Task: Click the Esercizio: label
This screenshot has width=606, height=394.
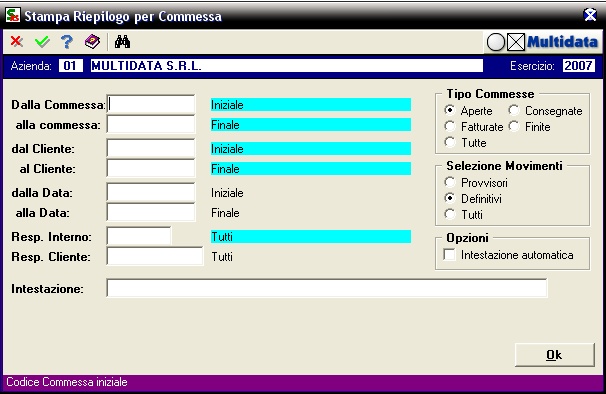Action: (532, 66)
